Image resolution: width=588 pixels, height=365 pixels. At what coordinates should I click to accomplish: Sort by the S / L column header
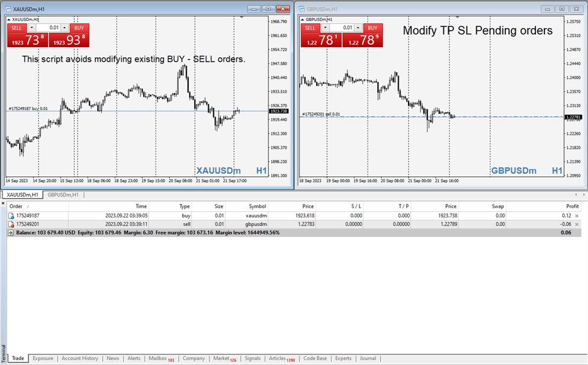[x=340, y=206]
